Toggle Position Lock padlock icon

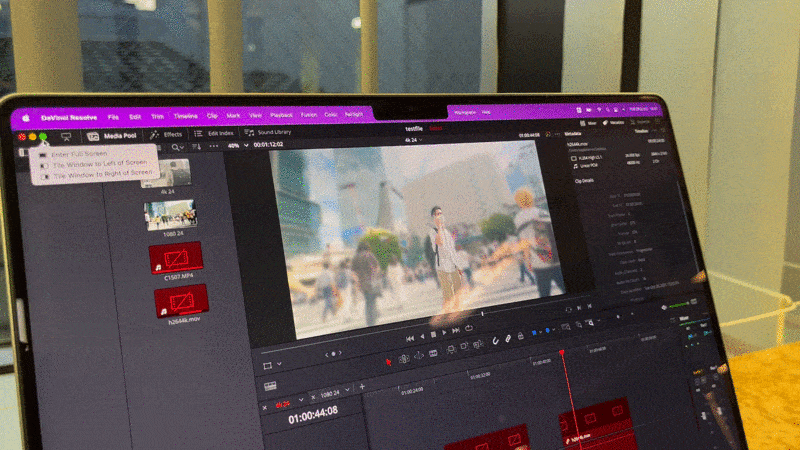click(520, 336)
